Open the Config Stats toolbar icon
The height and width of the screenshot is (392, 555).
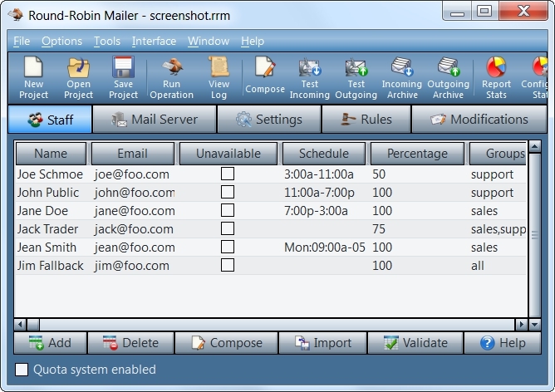534,78
